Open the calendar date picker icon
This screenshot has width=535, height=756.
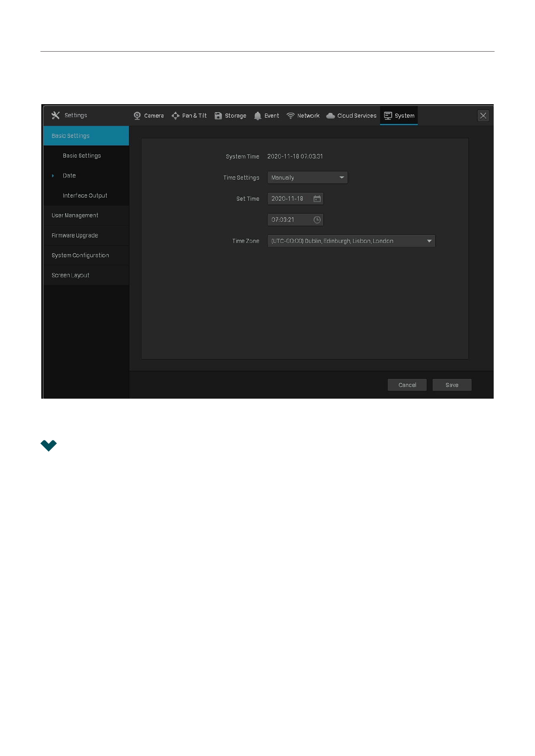tap(317, 199)
